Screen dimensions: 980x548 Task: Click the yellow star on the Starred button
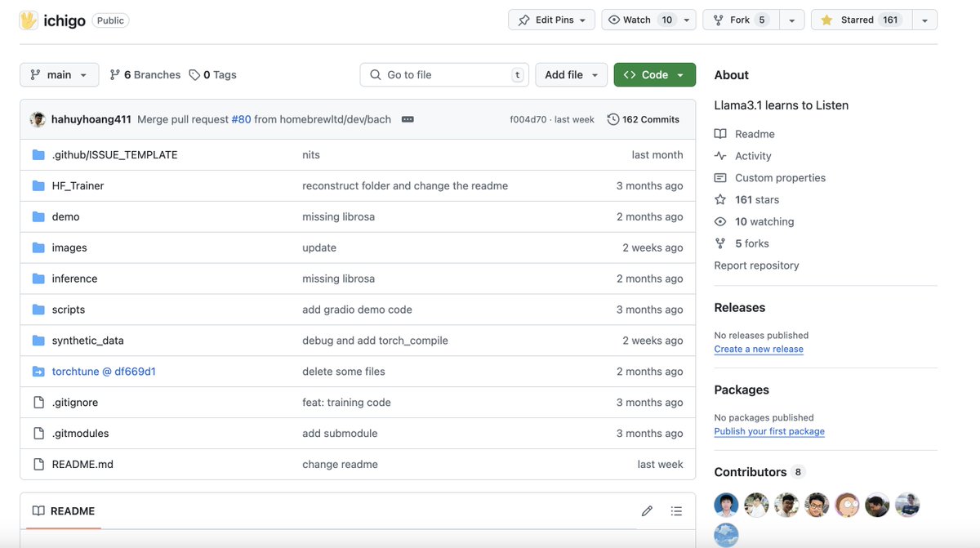pos(826,20)
